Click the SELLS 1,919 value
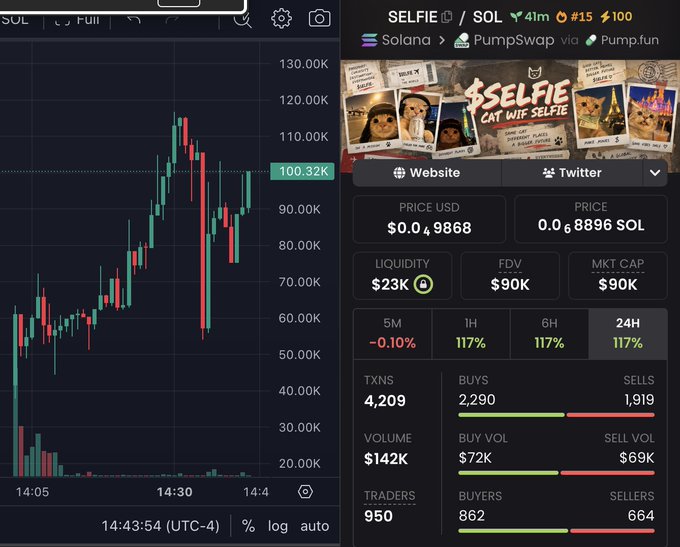The image size is (680, 547). point(639,400)
